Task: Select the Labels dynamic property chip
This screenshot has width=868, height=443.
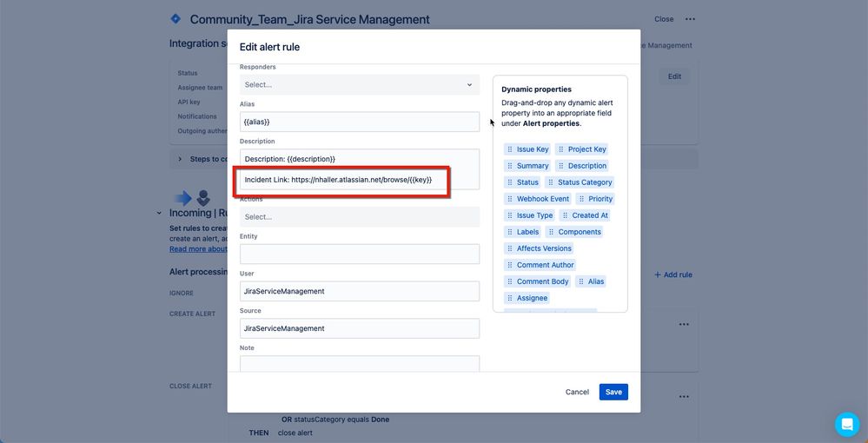Action: pos(522,233)
